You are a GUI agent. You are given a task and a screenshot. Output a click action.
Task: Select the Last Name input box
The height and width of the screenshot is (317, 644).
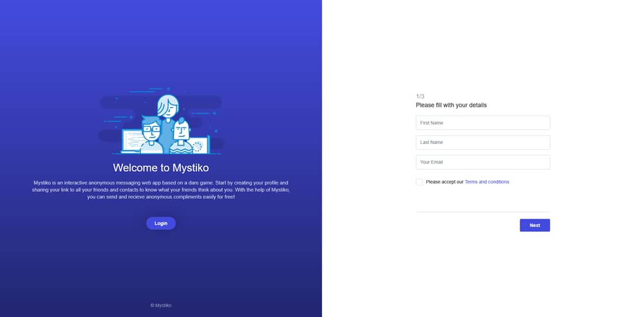pyautogui.click(x=482, y=142)
